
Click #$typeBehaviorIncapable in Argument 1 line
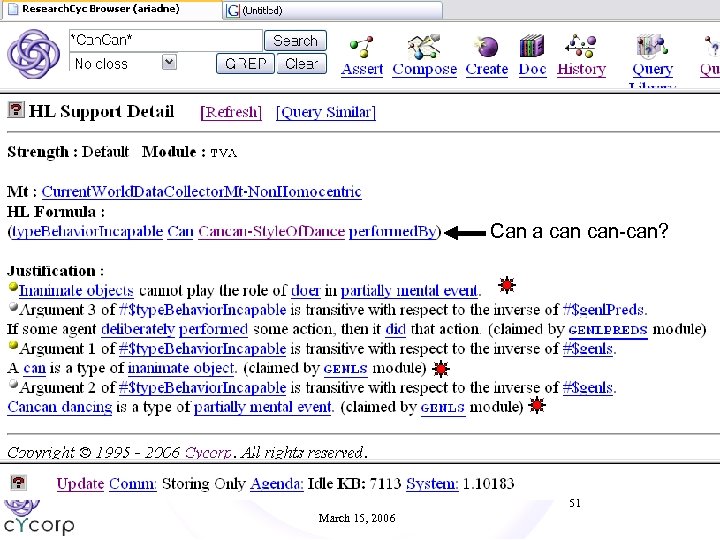[202, 349]
